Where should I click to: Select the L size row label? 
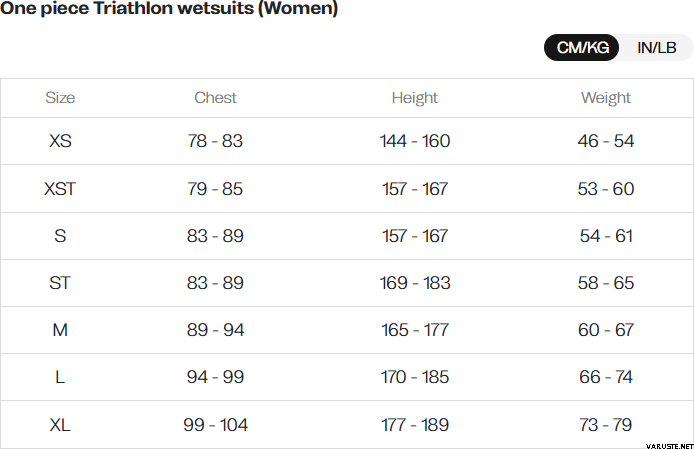point(60,377)
